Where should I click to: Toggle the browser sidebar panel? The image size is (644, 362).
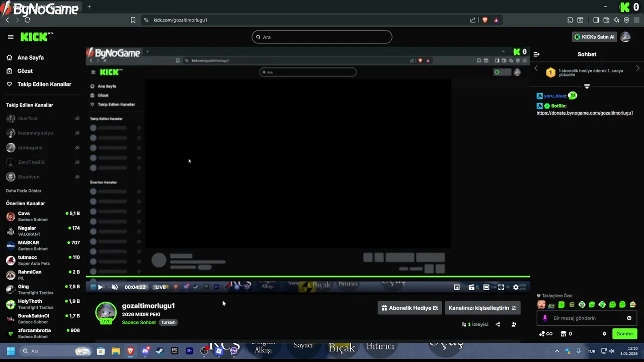pos(596,20)
